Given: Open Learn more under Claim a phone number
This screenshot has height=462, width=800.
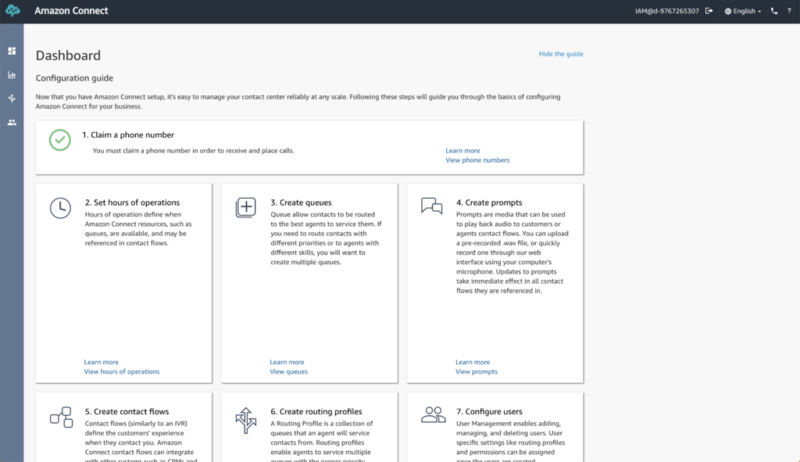Looking at the screenshot, I should click(462, 150).
